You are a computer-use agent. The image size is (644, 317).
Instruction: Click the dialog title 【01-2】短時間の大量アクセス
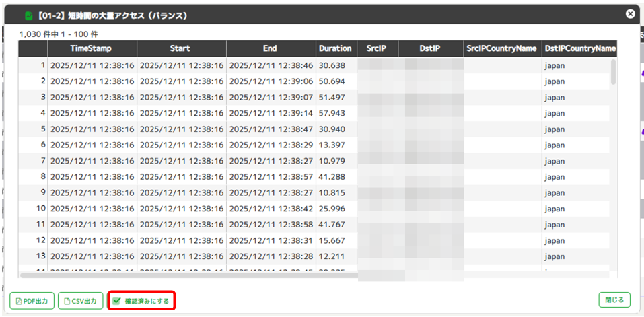pos(112,15)
